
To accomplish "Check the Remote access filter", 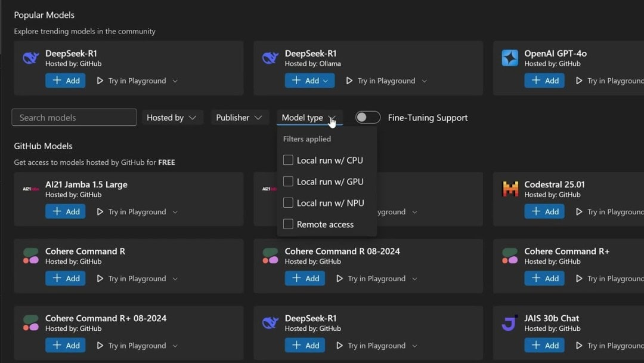I will click(x=288, y=224).
